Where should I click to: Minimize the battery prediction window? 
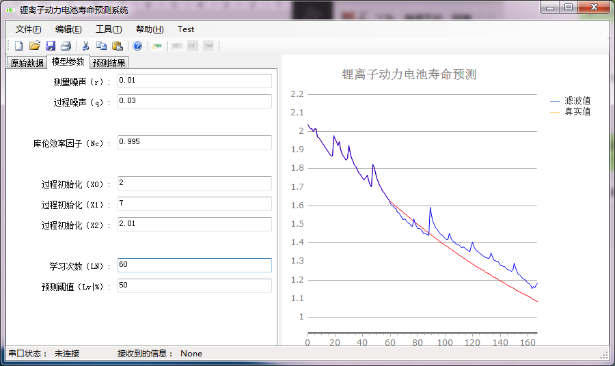pos(550,7)
